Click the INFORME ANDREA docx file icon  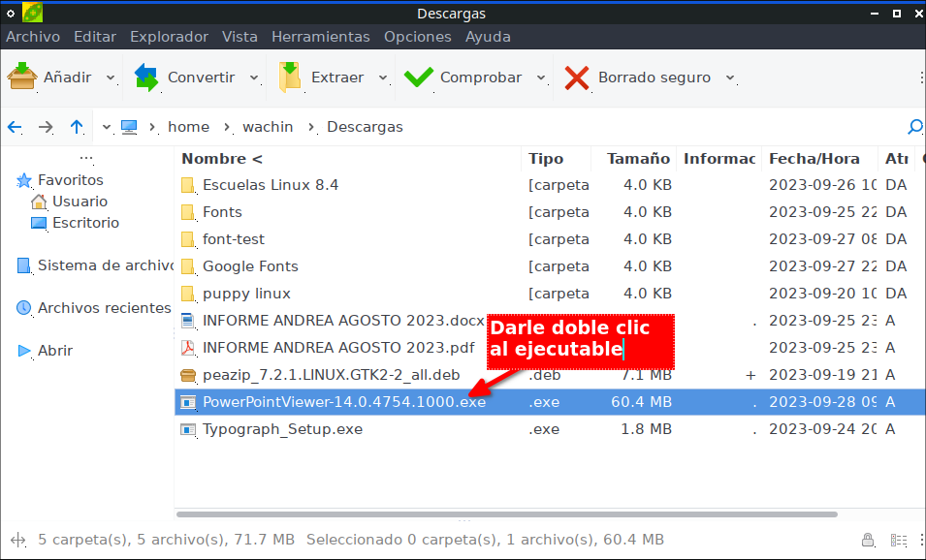click(x=188, y=321)
